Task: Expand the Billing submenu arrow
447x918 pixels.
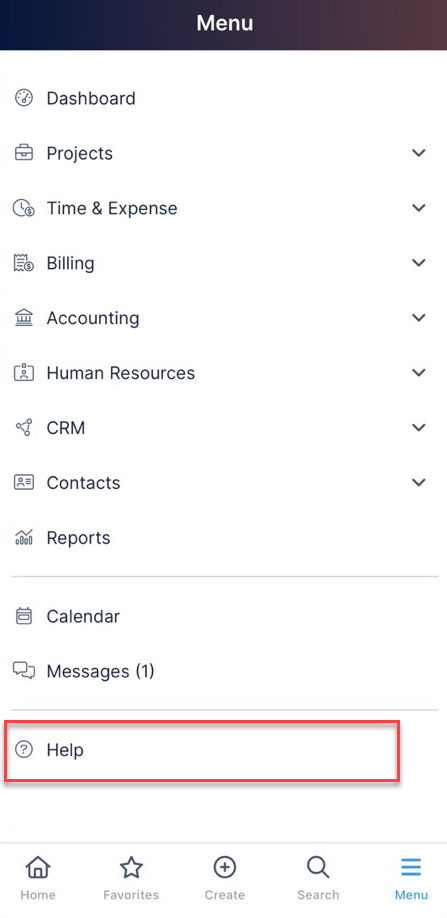Action: tap(418, 263)
